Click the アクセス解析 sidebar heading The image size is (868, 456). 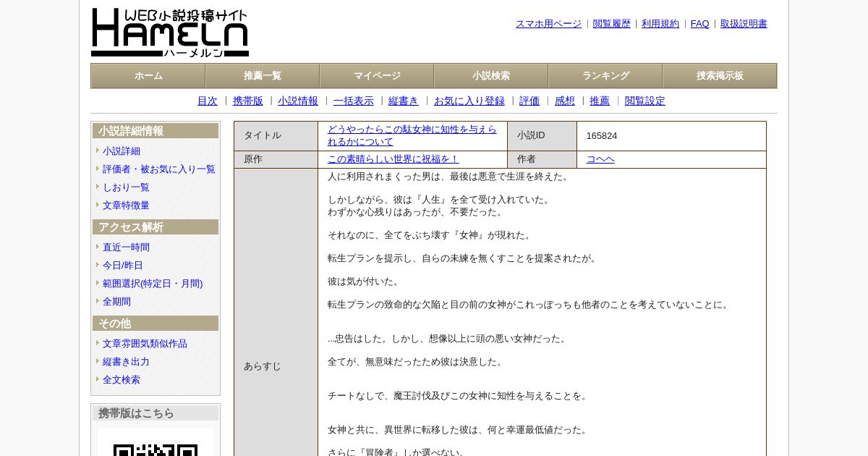(x=156, y=227)
